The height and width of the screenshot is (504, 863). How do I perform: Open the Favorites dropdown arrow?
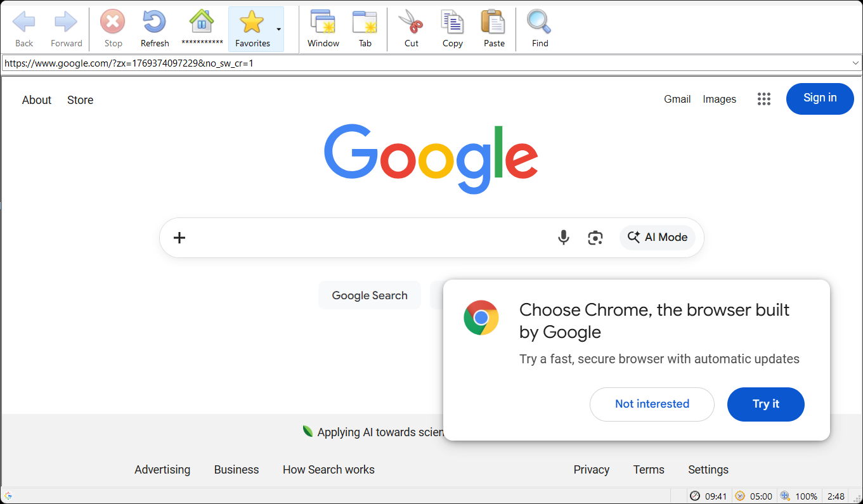(278, 29)
